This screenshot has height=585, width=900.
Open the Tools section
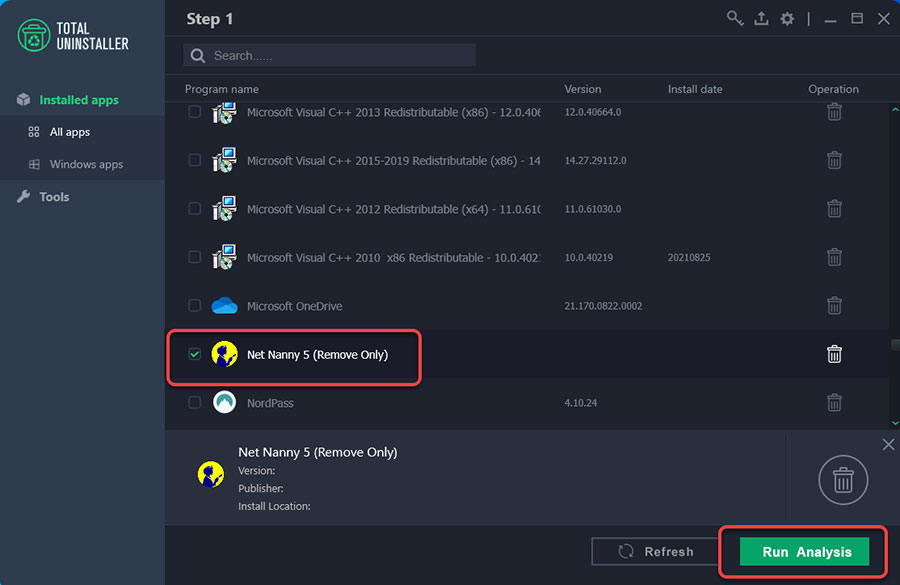coord(54,197)
